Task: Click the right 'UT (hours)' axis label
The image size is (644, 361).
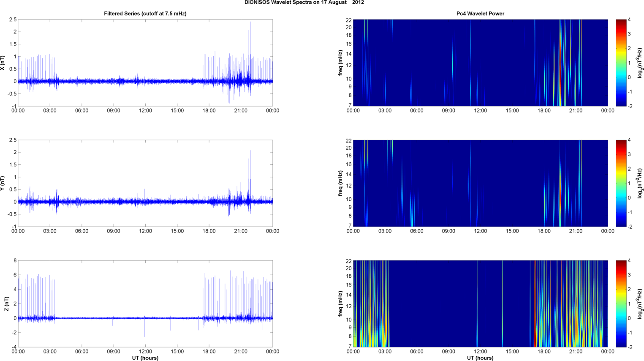Action: click(480, 358)
